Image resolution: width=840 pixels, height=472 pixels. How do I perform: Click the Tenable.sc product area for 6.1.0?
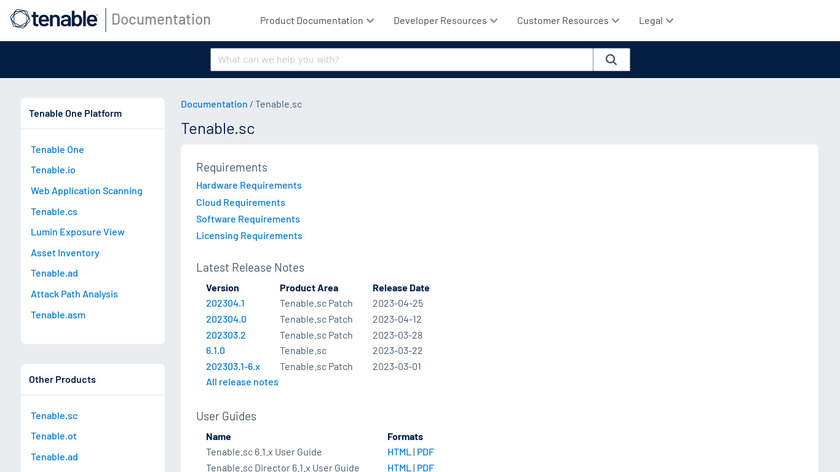tap(303, 351)
